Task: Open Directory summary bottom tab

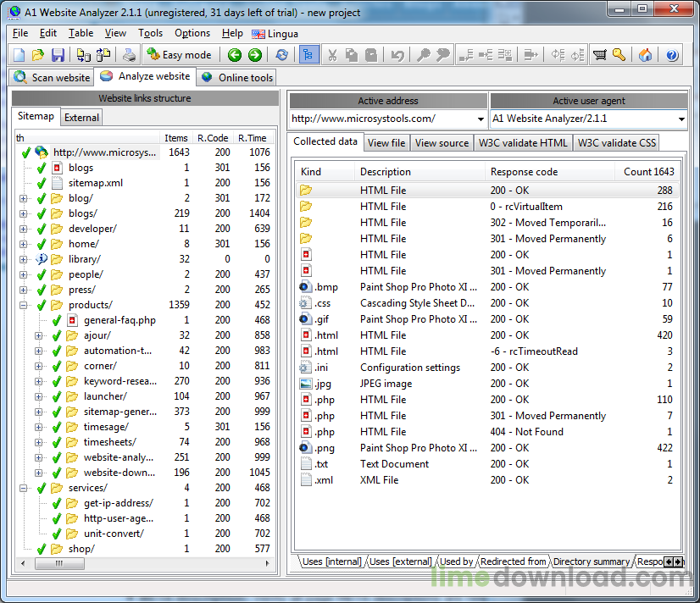Action: [x=592, y=562]
